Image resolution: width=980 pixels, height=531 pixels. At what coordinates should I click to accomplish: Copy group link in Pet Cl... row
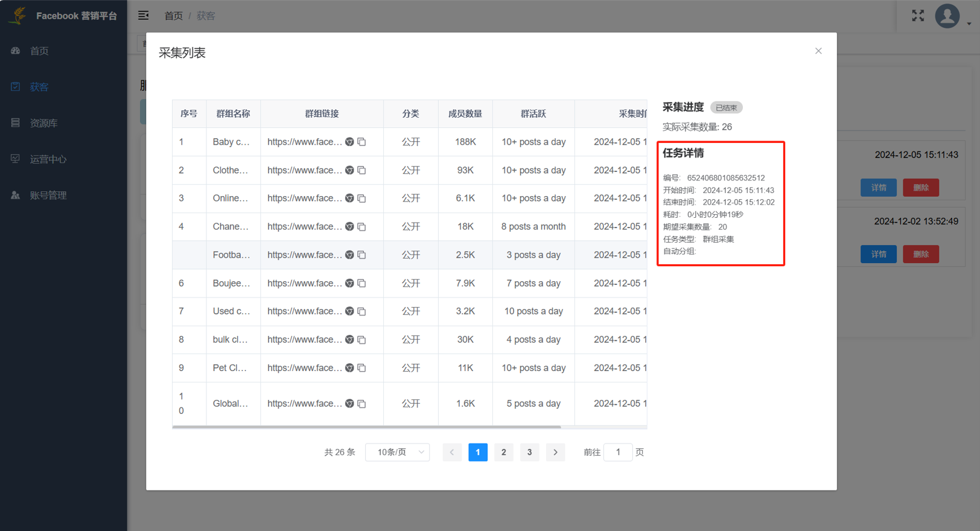(361, 367)
